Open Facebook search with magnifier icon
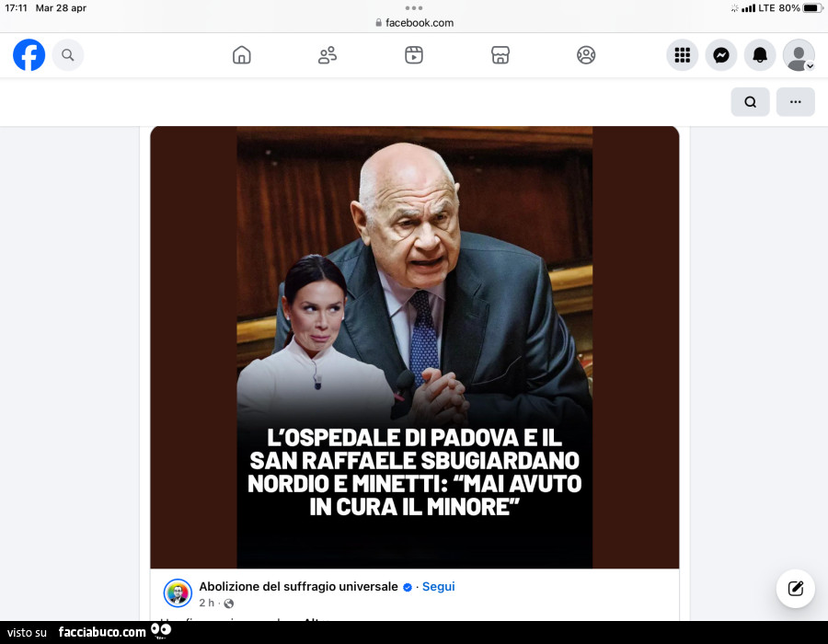Viewport: 828px width, 644px height. 68,55
